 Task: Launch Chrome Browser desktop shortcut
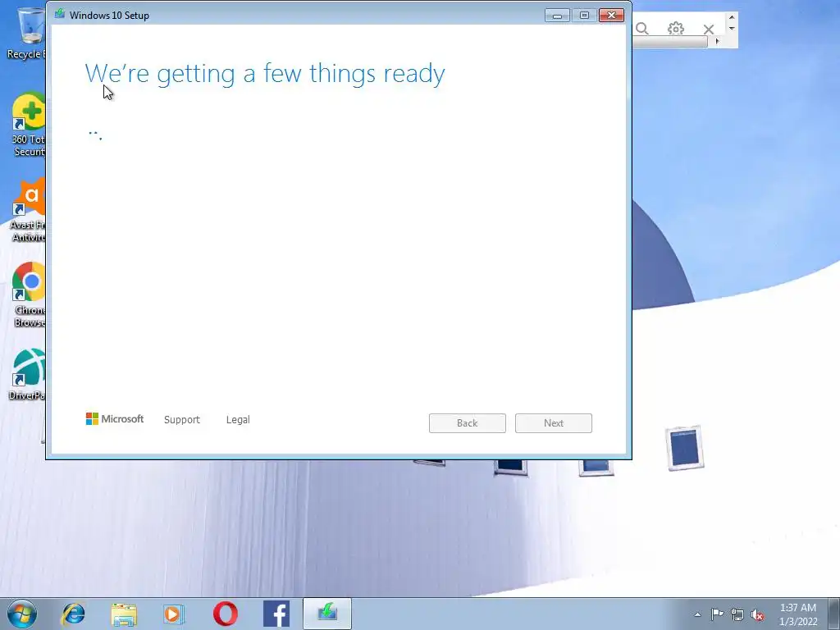click(x=28, y=294)
